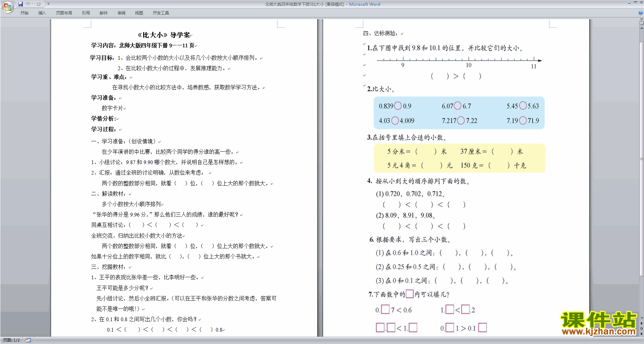Click the vertical scrollbar thumb
Screen dimensions: 644x344
[x=642, y=159]
